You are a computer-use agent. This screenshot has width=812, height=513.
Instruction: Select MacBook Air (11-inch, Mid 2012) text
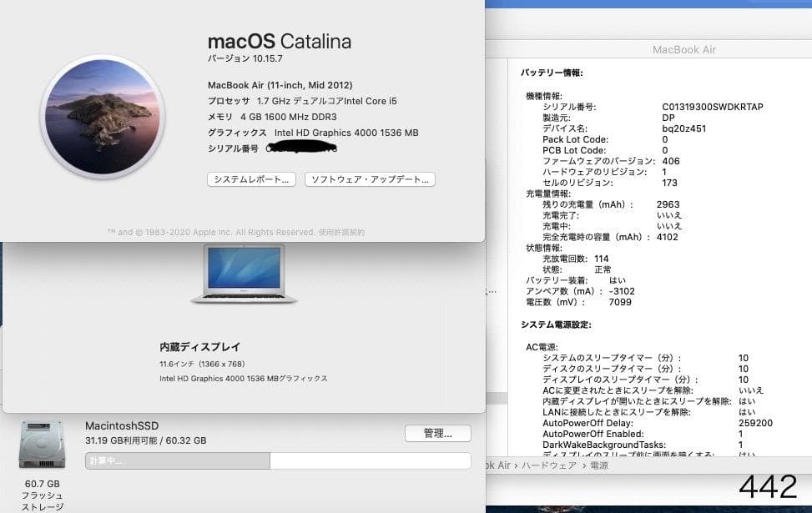(280, 85)
